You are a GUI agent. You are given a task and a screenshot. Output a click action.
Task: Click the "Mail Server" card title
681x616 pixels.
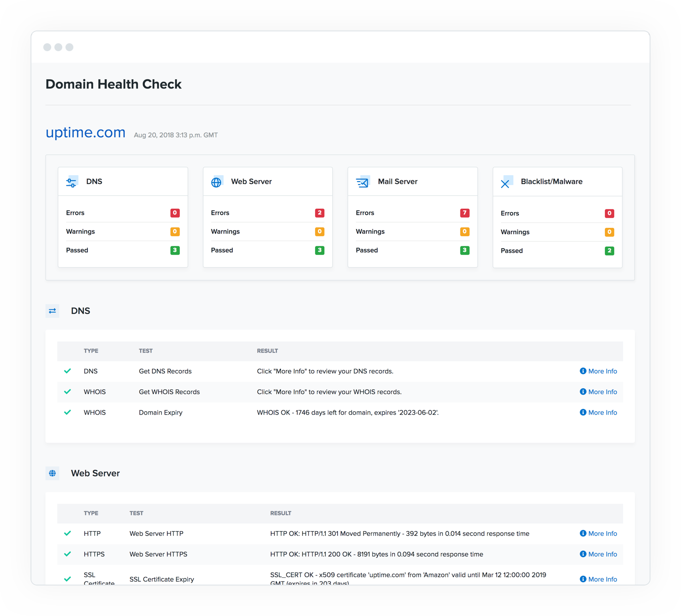tap(398, 182)
